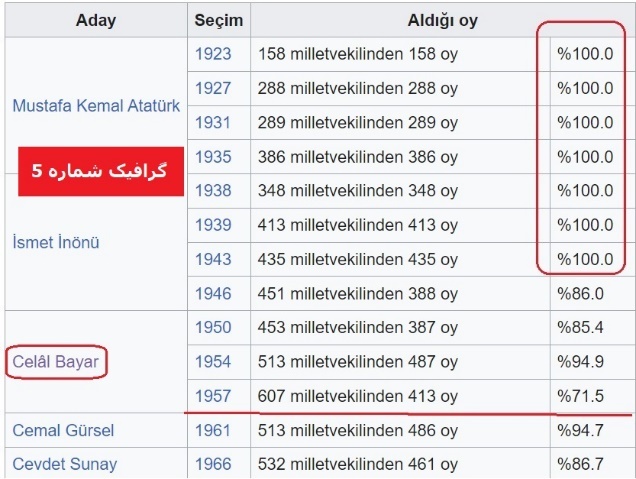Open the Mustafa Kemal Atatürk link

[96, 105]
